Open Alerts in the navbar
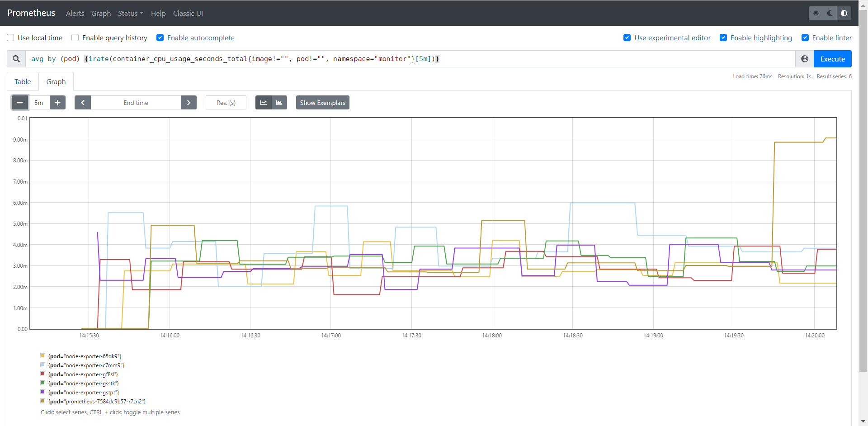 pyautogui.click(x=75, y=13)
